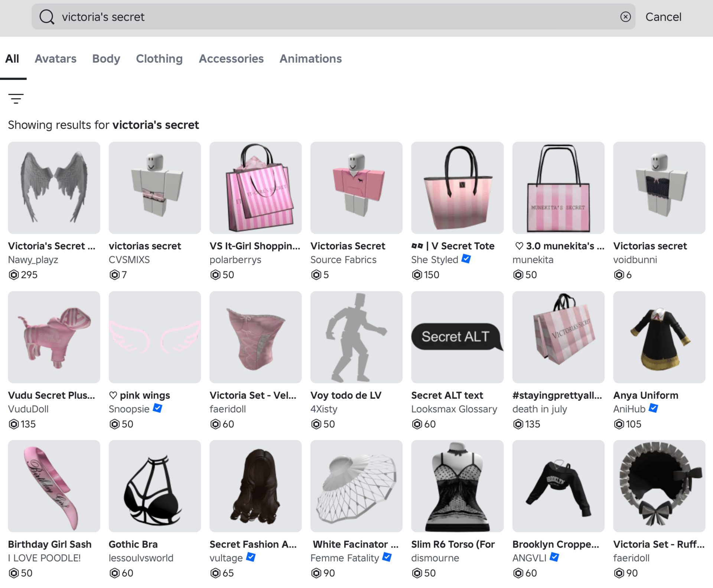Switch to the Avatars tab
The height and width of the screenshot is (588, 713).
pyautogui.click(x=55, y=59)
